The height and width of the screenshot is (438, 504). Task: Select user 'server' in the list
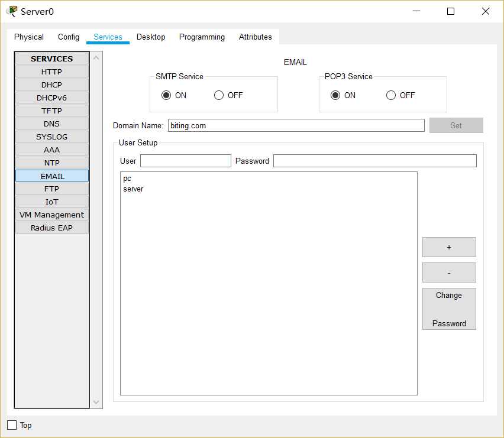[x=133, y=189]
